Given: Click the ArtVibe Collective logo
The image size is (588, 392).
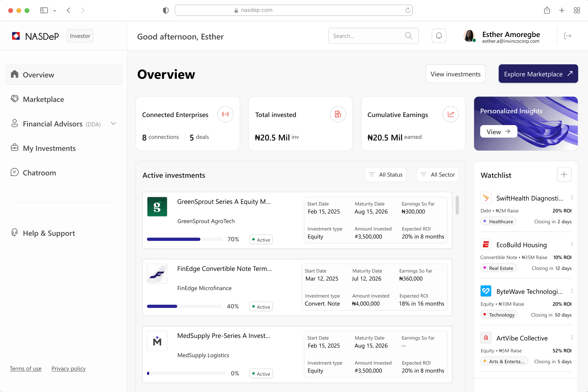Looking at the screenshot, I should 486,337.
